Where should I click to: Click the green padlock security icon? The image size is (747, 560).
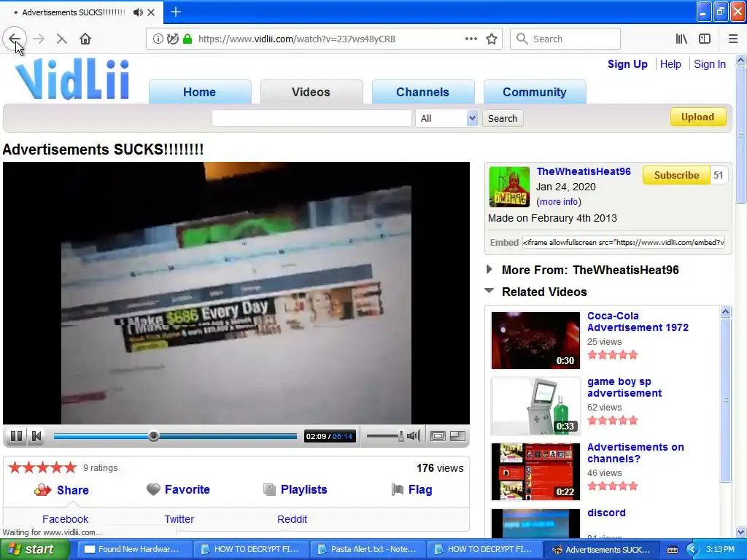coord(187,39)
